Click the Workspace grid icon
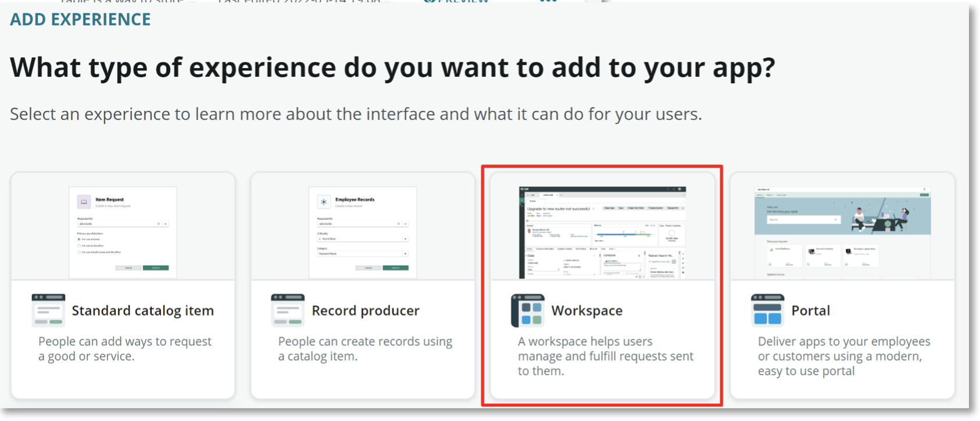The height and width of the screenshot is (421, 980). tap(528, 311)
